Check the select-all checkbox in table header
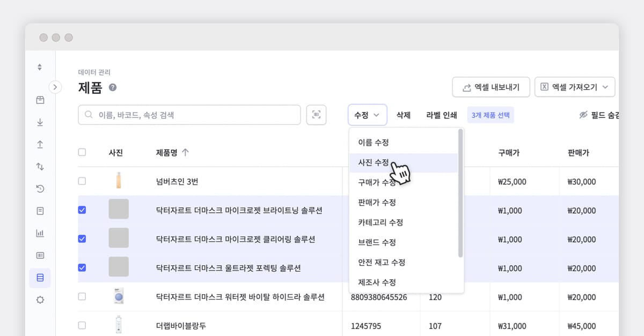This screenshot has width=644, height=336. pyautogui.click(x=82, y=152)
